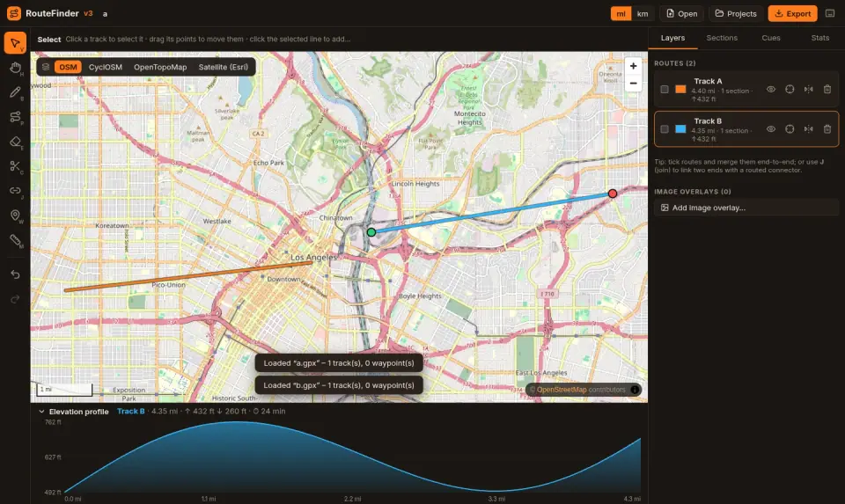Click the blue Track B line on map

click(x=491, y=213)
